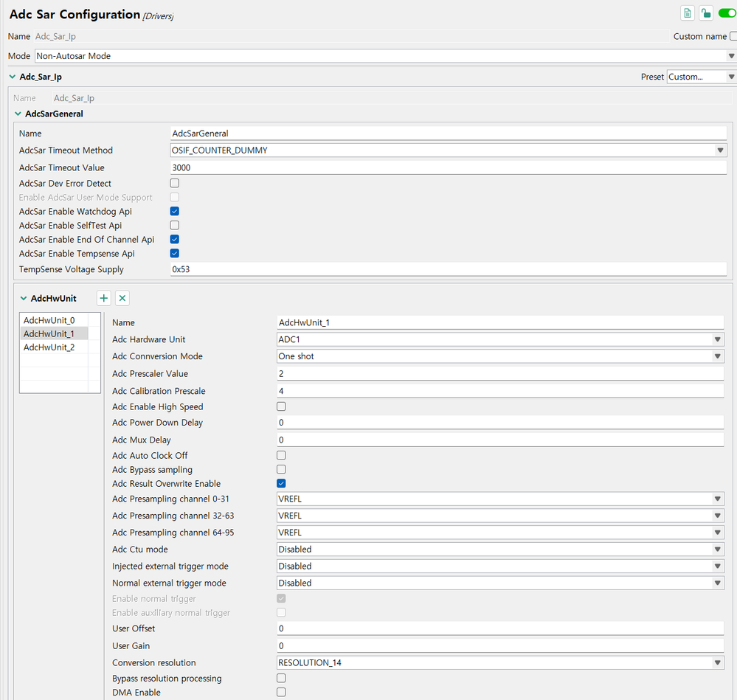Collapse the AdcSarGeneral section
Viewport: 737px width, 700px height.
coord(18,114)
